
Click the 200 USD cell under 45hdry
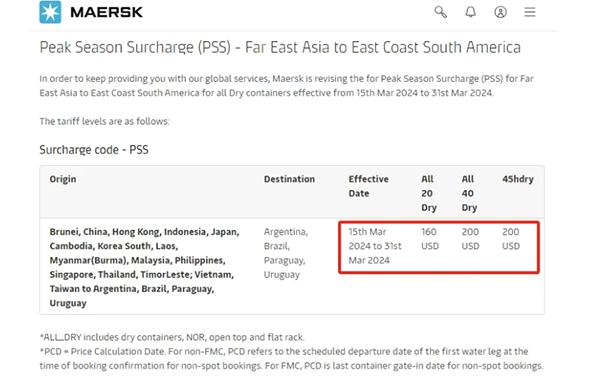pyautogui.click(x=511, y=239)
